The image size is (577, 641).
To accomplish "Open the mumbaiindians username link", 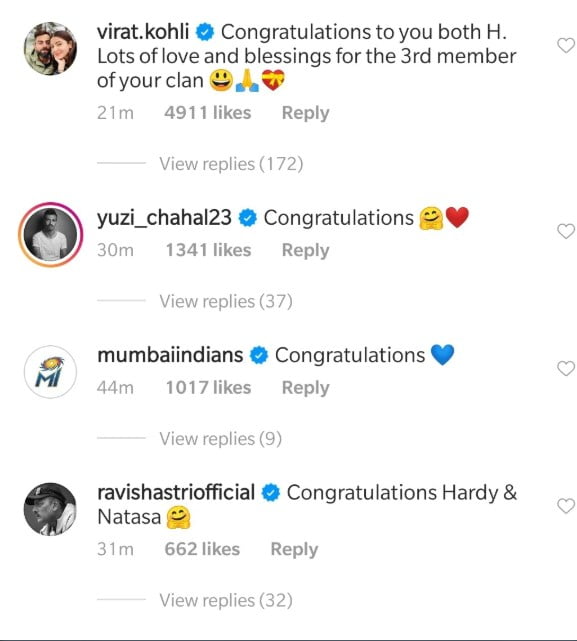I will point(170,355).
